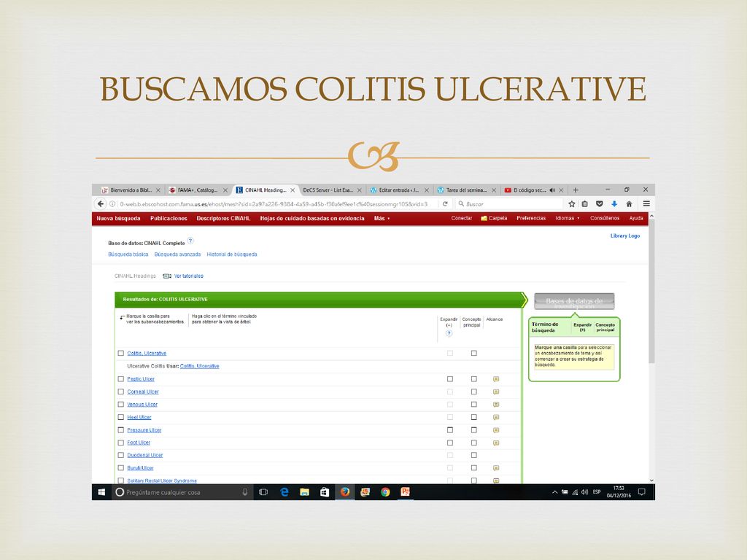Mute the El código sec... tab audio icon
Screen dimensions: 747x560
(x=552, y=190)
